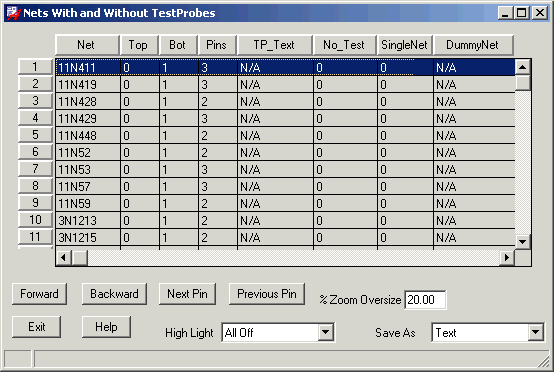Minimize the TestProbes window
Viewport: 554px width, 372px height.
[x=505, y=13]
